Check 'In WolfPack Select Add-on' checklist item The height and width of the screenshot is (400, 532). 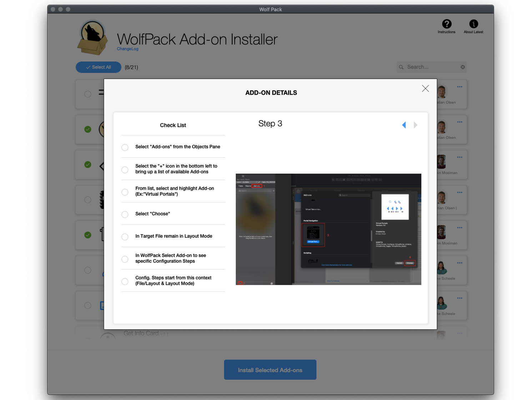pos(125,259)
